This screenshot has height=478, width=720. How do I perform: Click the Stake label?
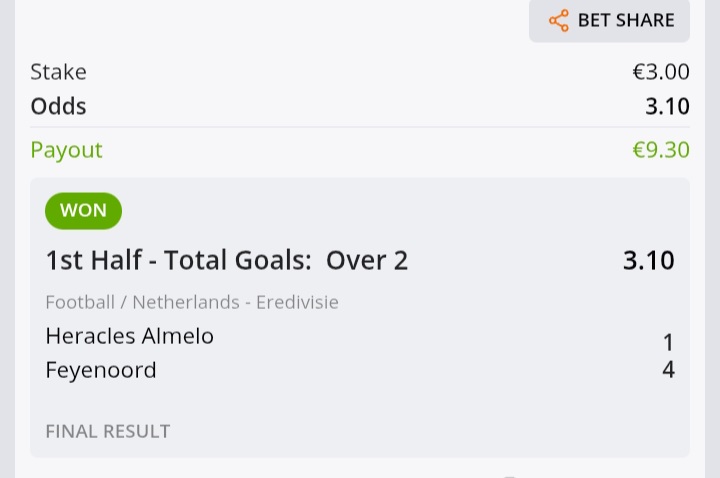click(58, 72)
